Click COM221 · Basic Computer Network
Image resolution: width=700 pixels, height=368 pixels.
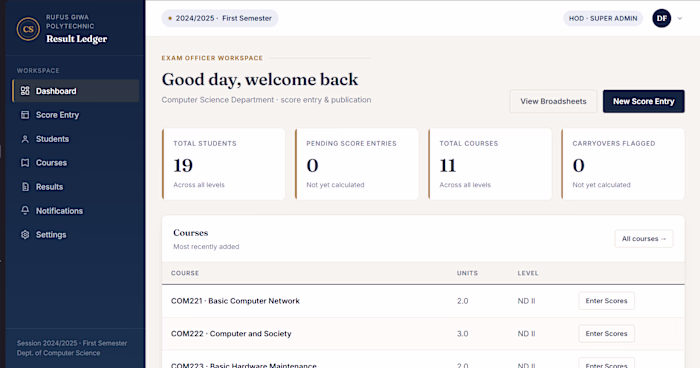tap(235, 301)
